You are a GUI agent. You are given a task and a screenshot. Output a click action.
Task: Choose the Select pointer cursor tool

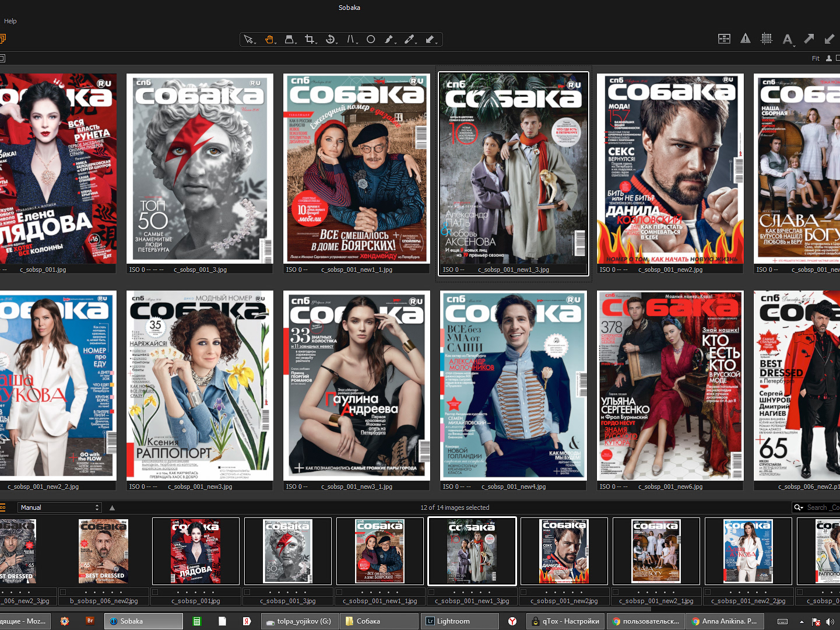[249, 40]
